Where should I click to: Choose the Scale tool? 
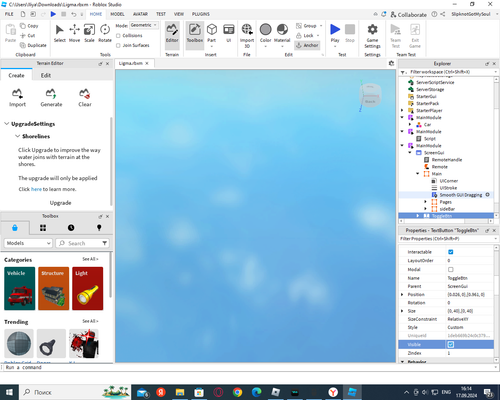89,33
